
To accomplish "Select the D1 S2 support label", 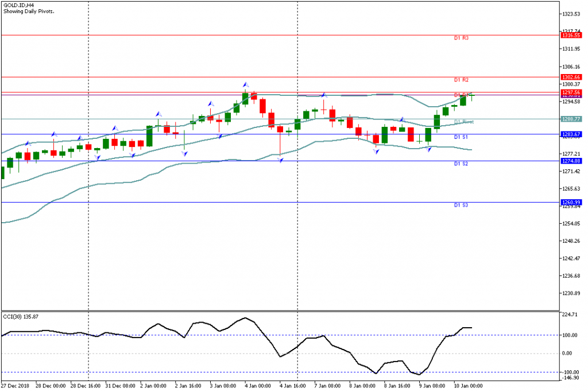I will 461,164.
